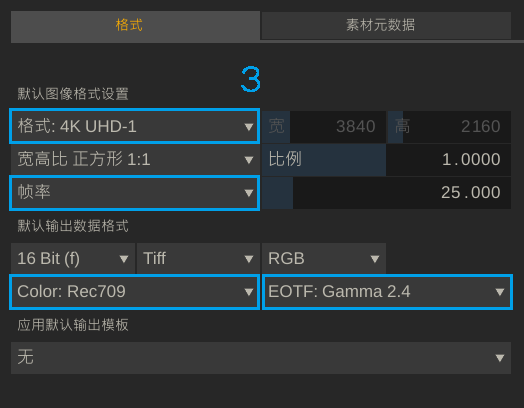Click the arrow beside 宽高比 正方形 1:1
This screenshot has width=524, height=408.
point(248,160)
